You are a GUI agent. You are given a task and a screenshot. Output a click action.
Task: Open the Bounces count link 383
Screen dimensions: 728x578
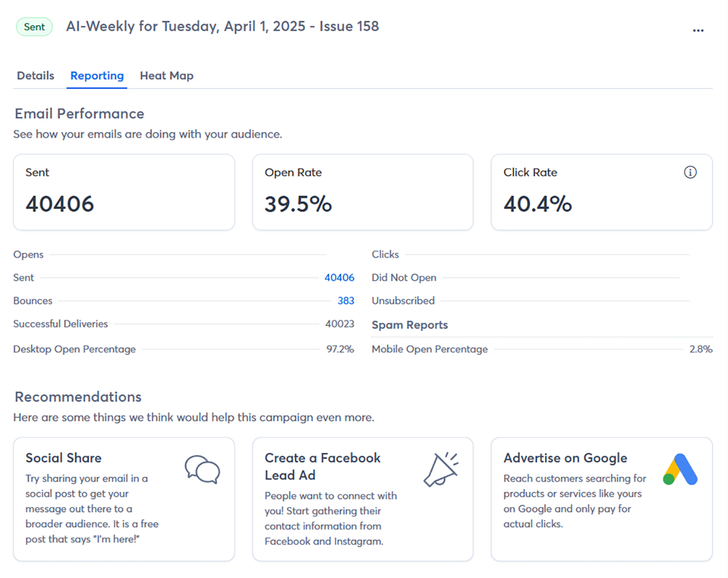346,301
